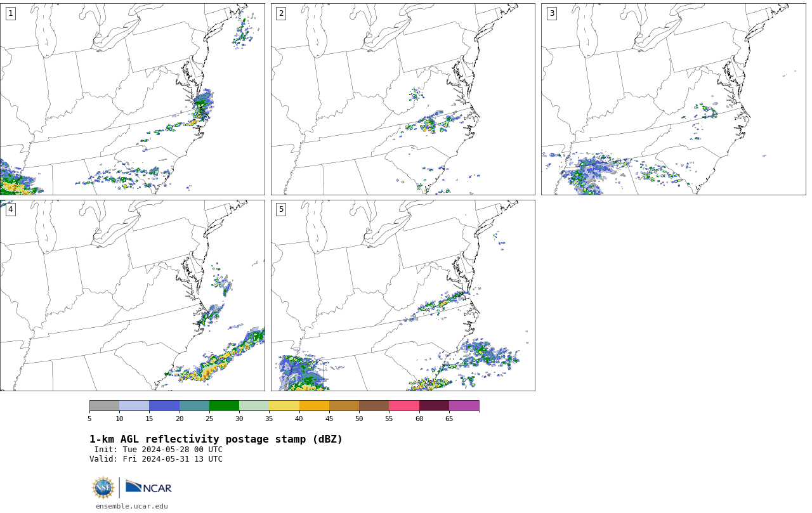Open ensemble member 1 reflectivity map
Screen dimensions: 812x513
pyautogui.click(x=132, y=99)
